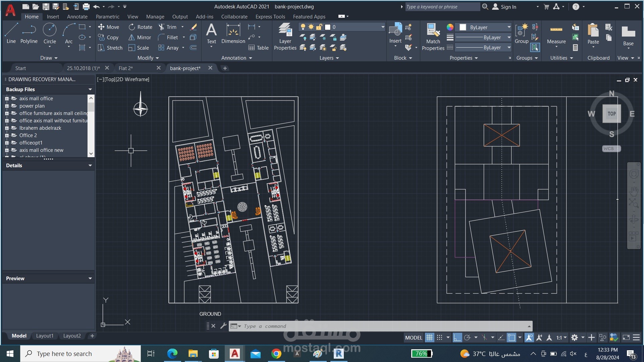
Task: Open the Start tab
Action: click(20, 68)
